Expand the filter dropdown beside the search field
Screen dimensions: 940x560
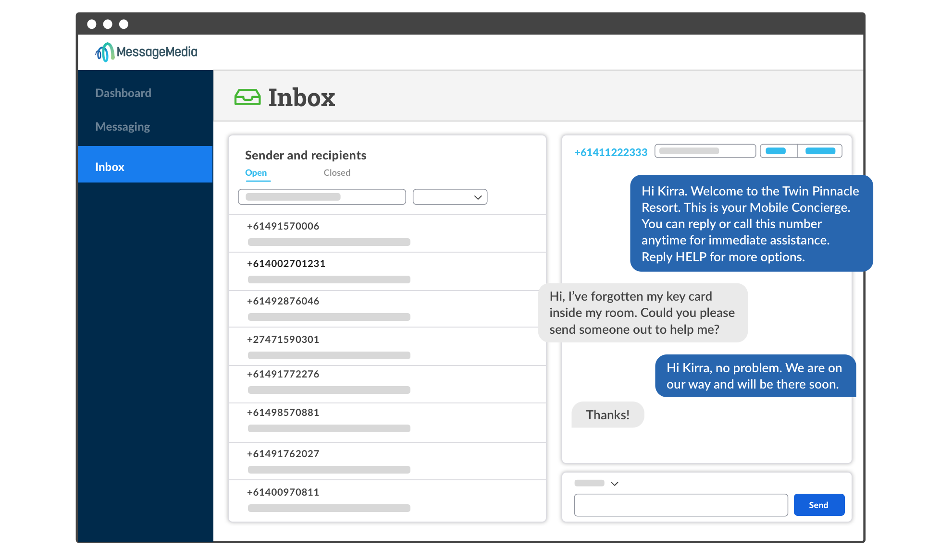click(450, 197)
